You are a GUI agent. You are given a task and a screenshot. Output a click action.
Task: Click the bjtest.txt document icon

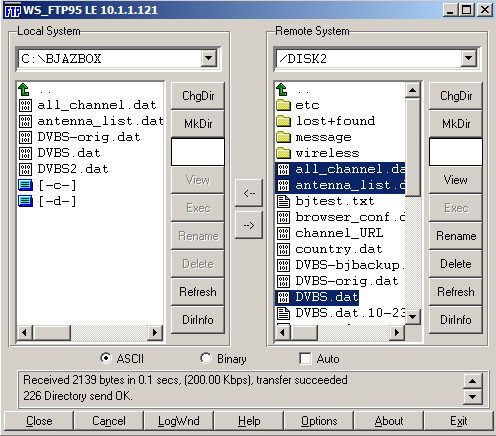tap(283, 201)
